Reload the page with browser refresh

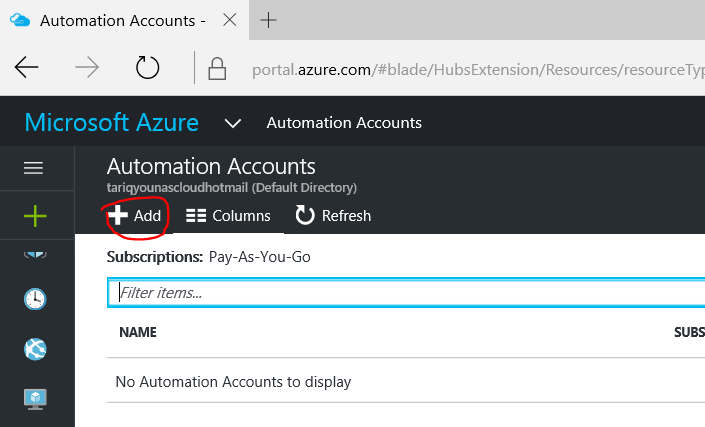(147, 67)
